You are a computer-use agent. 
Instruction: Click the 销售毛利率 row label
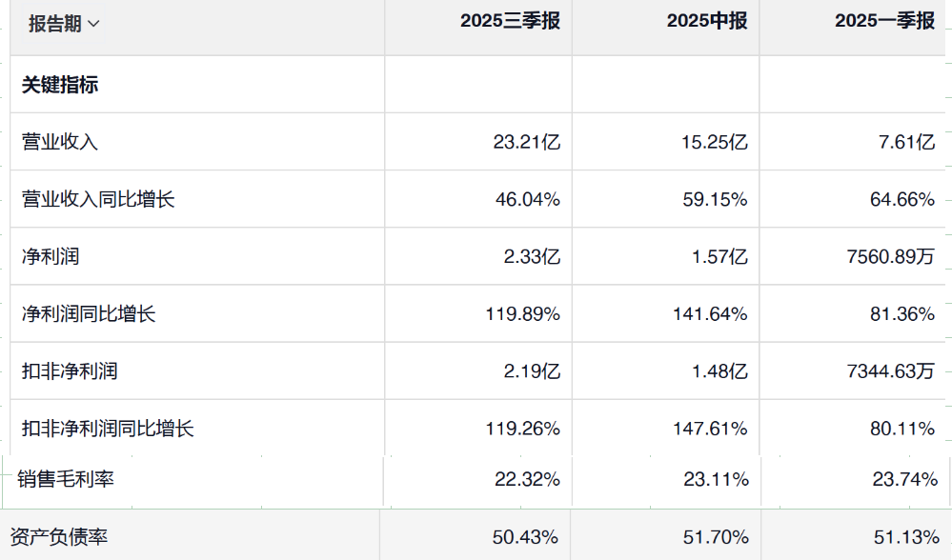click(x=66, y=480)
